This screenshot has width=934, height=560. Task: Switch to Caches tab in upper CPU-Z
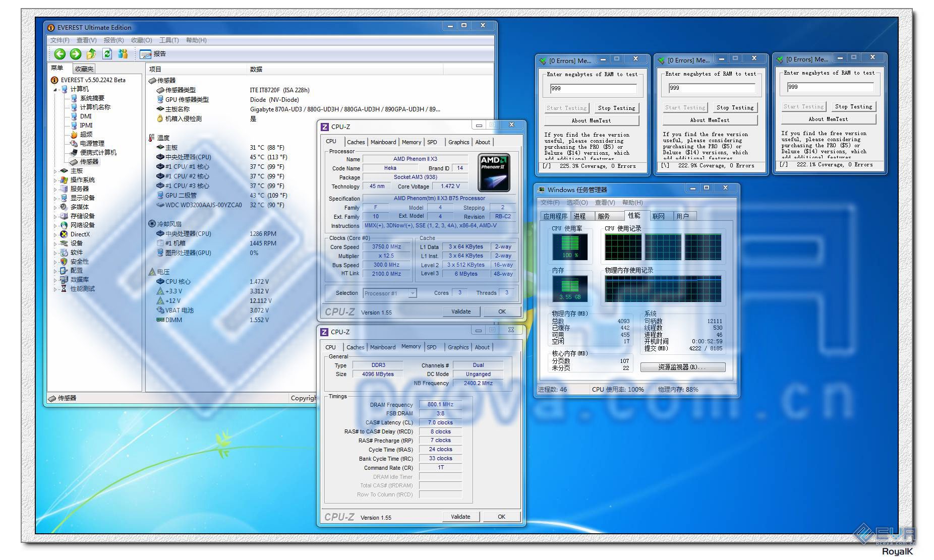pyautogui.click(x=356, y=142)
